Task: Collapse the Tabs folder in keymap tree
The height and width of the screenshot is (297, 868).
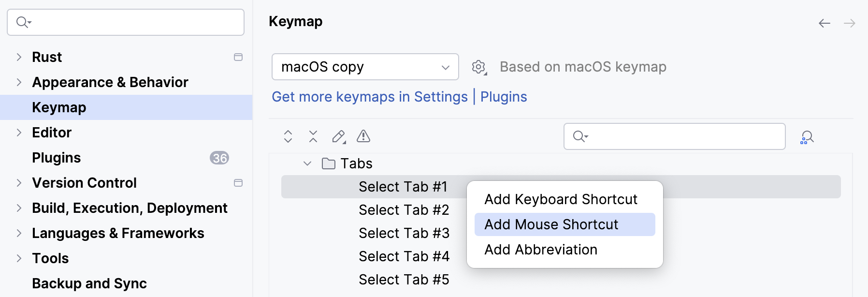Action: [307, 163]
